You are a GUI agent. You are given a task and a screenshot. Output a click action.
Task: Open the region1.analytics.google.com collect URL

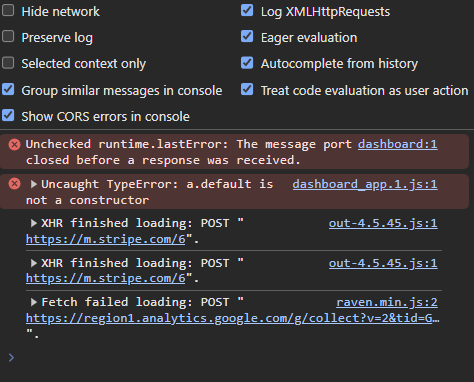coord(233,318)
